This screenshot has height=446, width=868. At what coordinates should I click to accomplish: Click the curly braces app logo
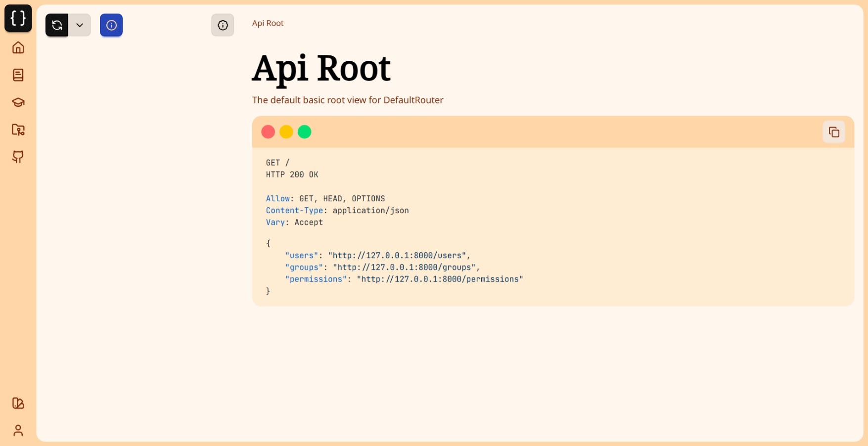[18, 18]
